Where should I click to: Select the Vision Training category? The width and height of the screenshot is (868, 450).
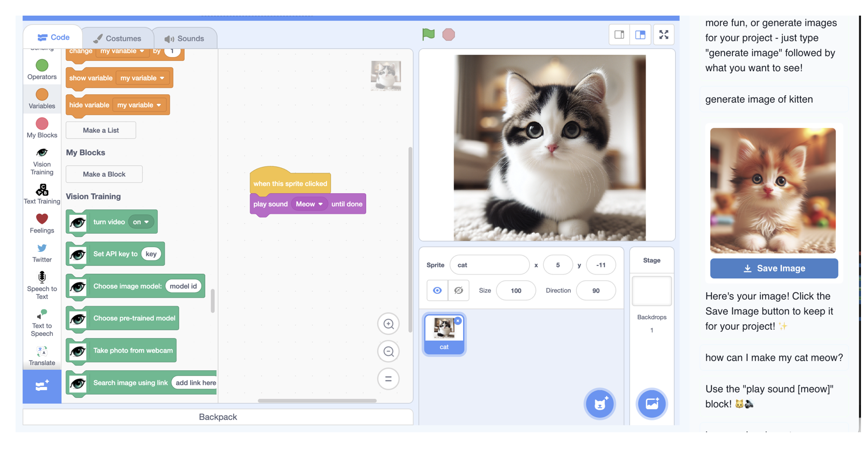42,161
